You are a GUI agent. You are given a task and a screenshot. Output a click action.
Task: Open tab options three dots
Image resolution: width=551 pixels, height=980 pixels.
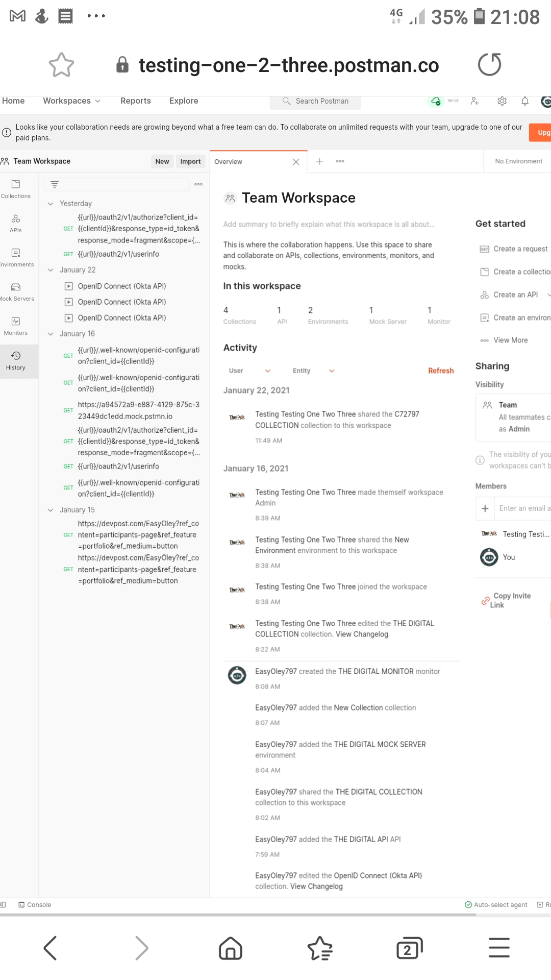[340, 161]
